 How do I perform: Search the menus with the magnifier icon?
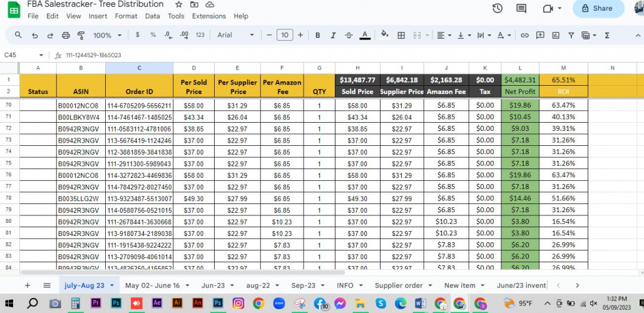[x=18, y=35]
